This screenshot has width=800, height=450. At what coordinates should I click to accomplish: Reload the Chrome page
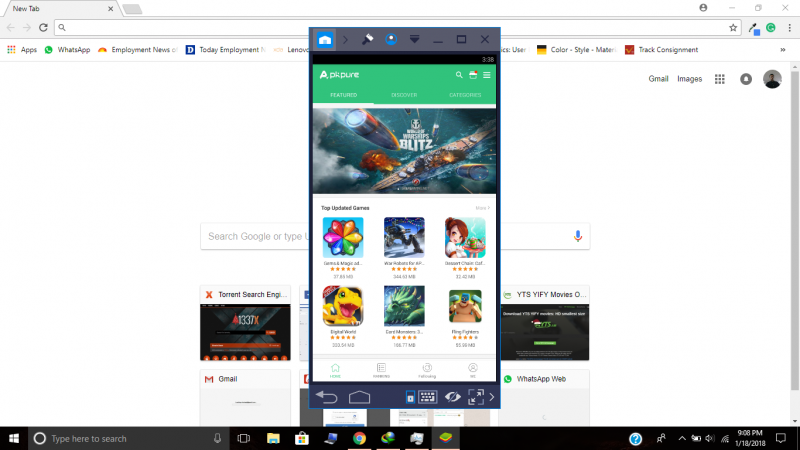[43, 28]
